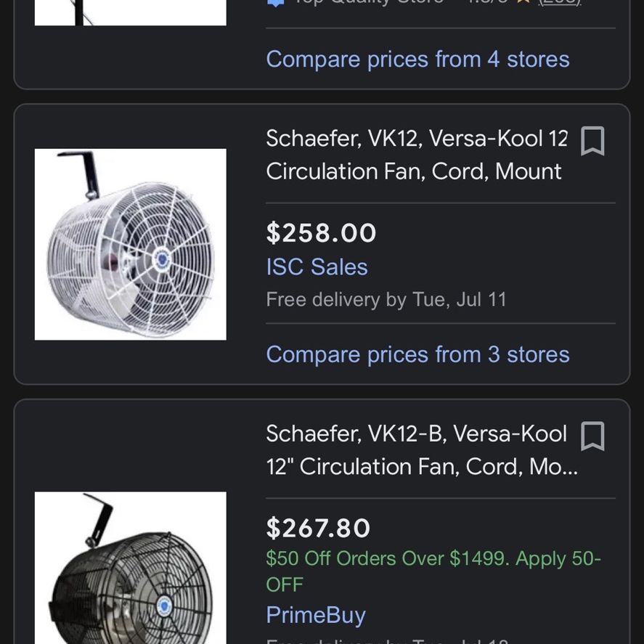The image size is (644, 644).
Task: Open review count link in top listing
Action: tap(561, 2)
